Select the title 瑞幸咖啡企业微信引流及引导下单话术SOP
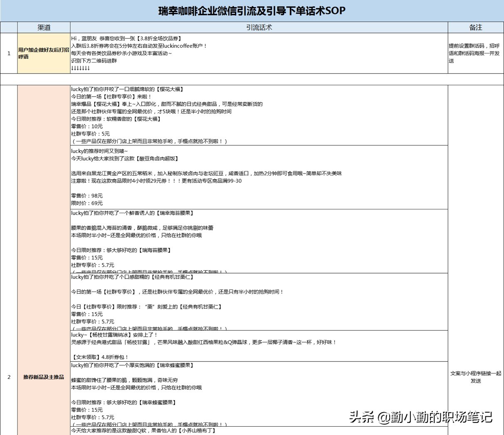This screenshot has width=504, height=435. point(252,10)
